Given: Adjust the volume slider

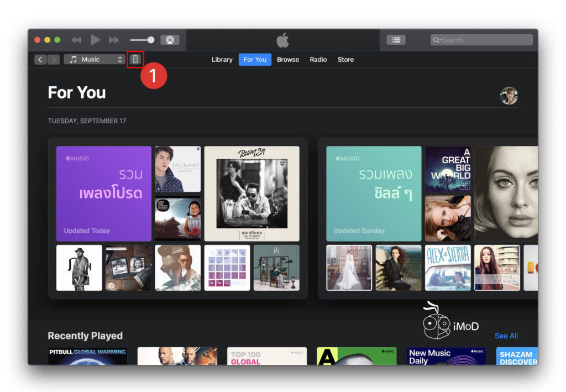Looking at the screenshot, I should click(x=141, y=39).
